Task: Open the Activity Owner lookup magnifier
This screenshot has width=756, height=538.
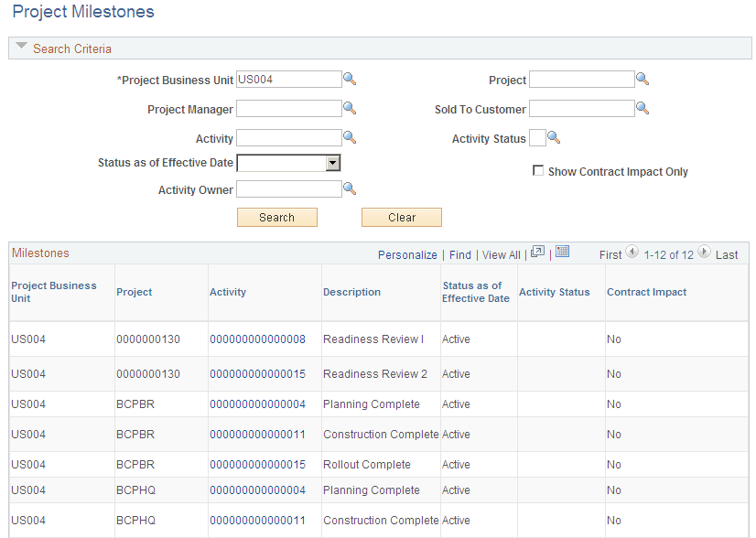Action: [x=349, y=188]
